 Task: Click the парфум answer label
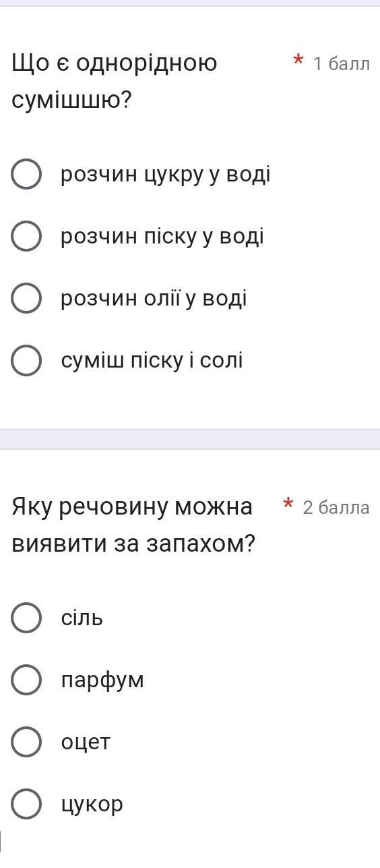pos(102,681)
